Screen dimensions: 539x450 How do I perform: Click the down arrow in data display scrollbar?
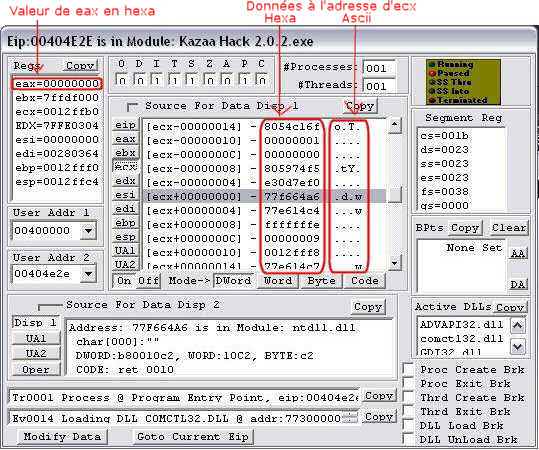[x=395, y=263]
